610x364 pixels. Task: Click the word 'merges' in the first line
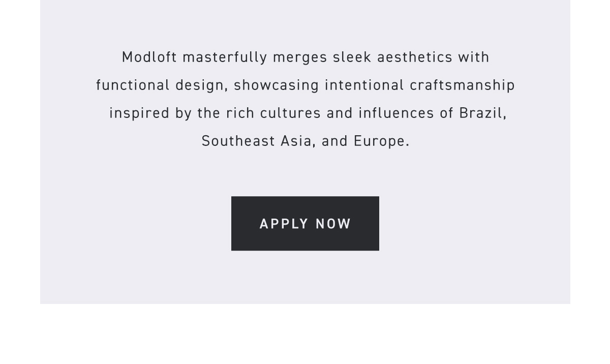[300, 58]
